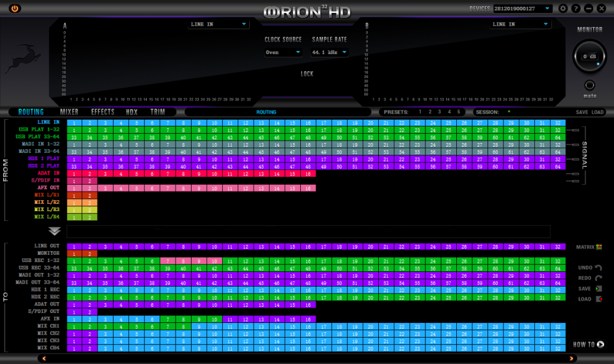Click channel 2 in the S/PDIF OUT destination row
This screenshot has height=364, width=614.
tap(90, 312)
